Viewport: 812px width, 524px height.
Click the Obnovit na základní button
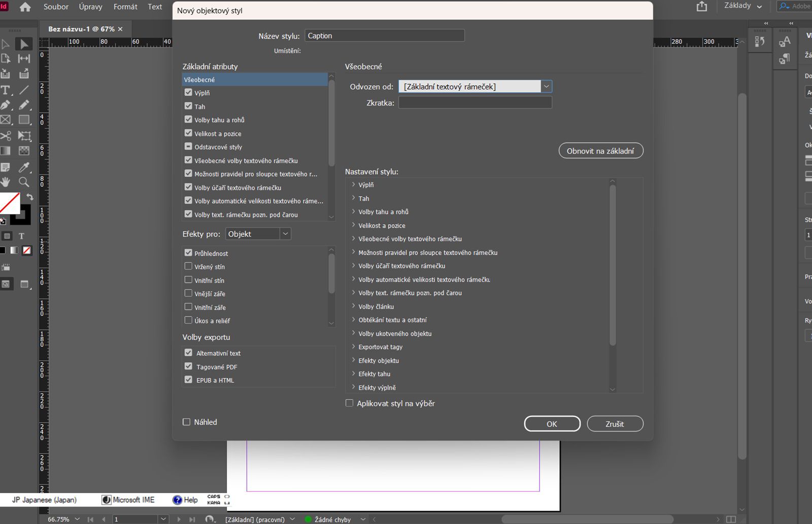tap(601, 151)
